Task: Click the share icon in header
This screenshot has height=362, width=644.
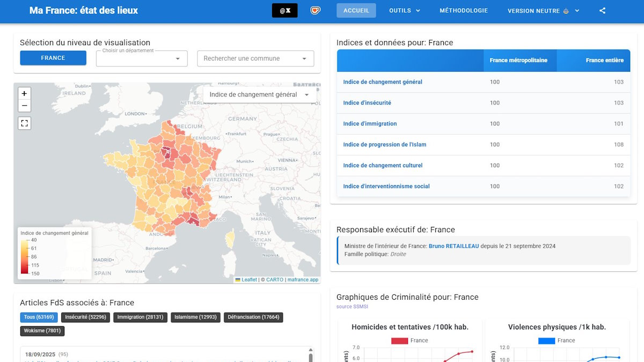Action: [602, 11]
